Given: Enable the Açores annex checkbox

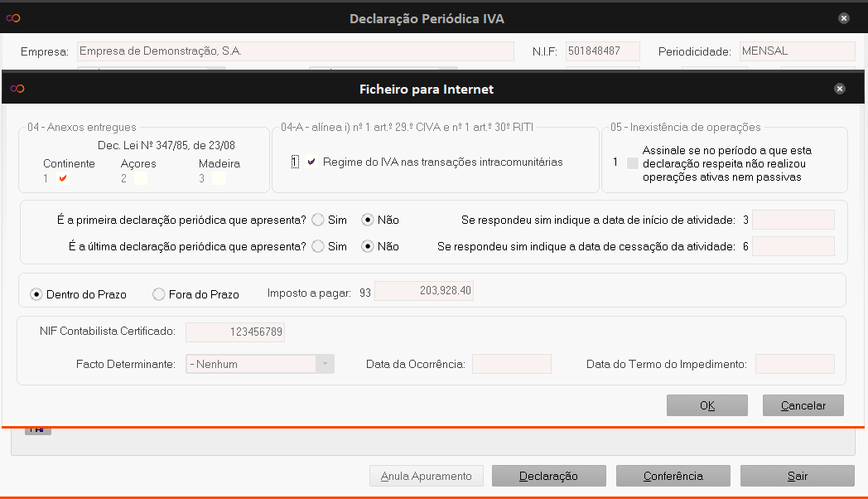Looking at the screenshot, I should pyautogui.click(x=141, y=178).
